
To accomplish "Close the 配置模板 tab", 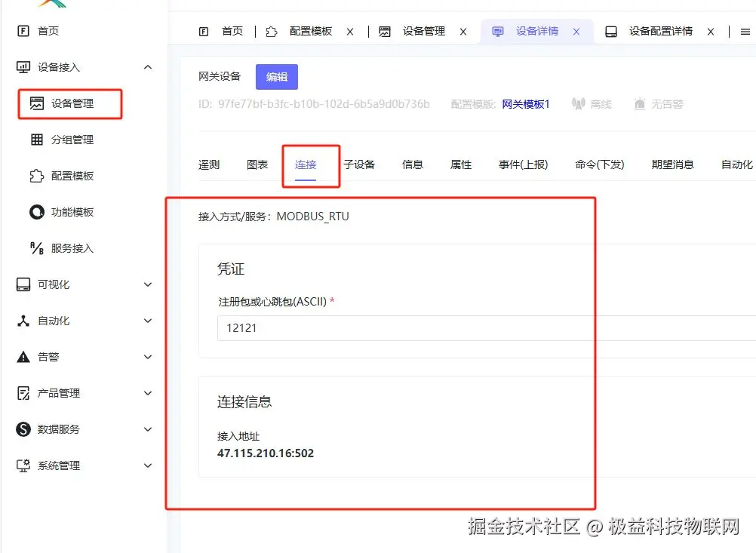I will coord(350,32).
